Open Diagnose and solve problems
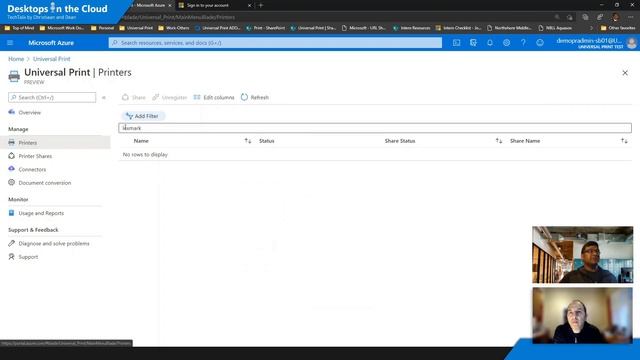640x360 pixels. pos(53,244)
